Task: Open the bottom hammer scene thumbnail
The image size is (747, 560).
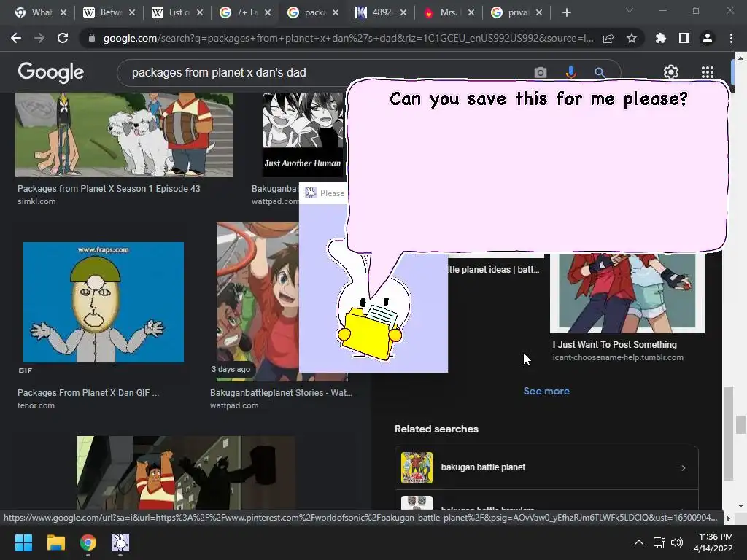Action: pos(186,472)
